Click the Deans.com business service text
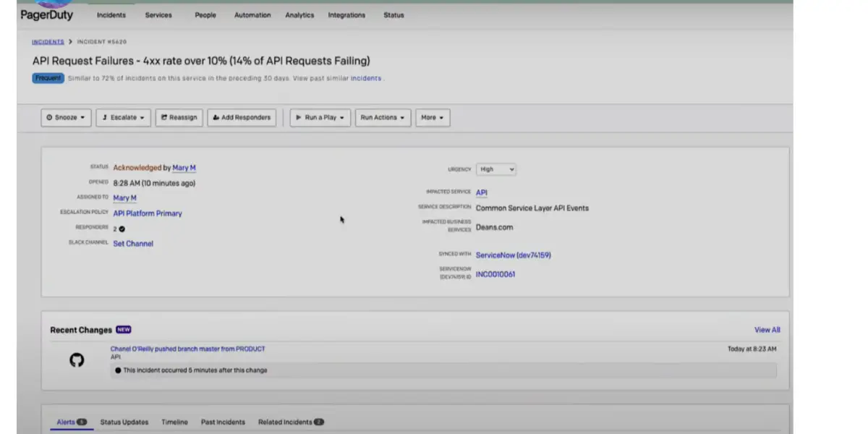The width and height of the screenshot is (868, 434). point(494,227)
